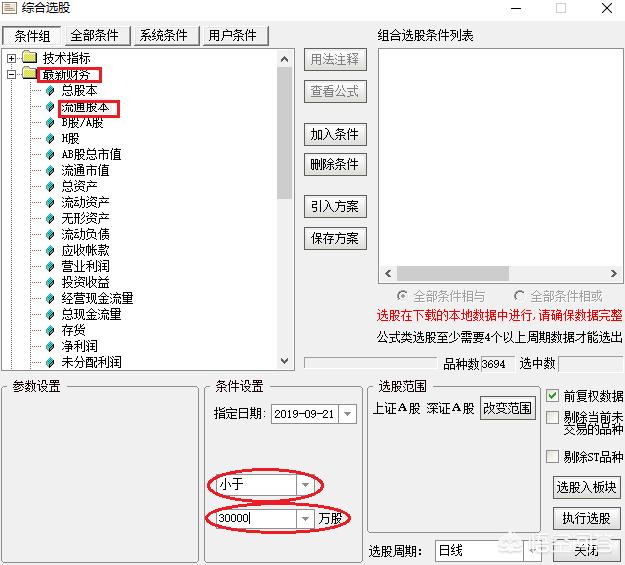Click the 流通市值 indicator icon
625x565 pixels.
coord(49,170)
